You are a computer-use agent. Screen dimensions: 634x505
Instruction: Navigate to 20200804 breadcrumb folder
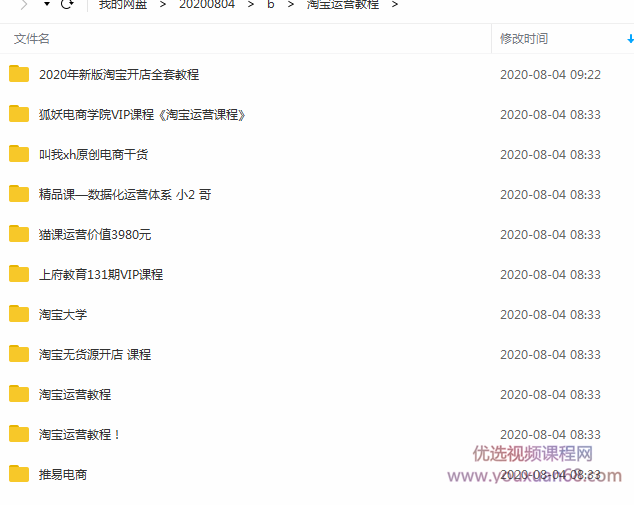pos(207,4)
